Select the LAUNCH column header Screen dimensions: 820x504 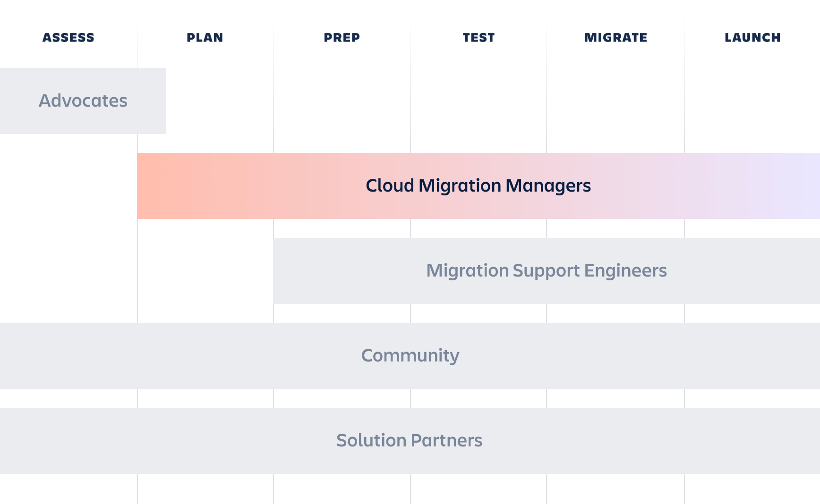(x=752, y=38)
